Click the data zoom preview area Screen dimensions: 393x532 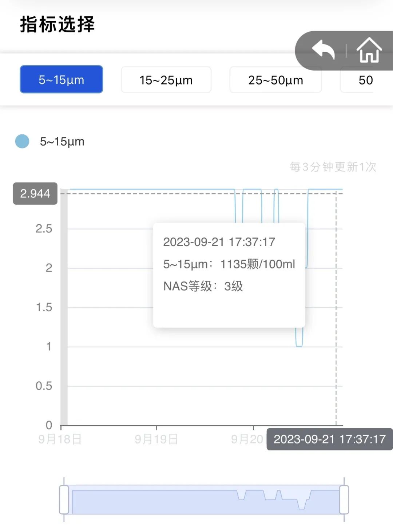tap(204, 500)
